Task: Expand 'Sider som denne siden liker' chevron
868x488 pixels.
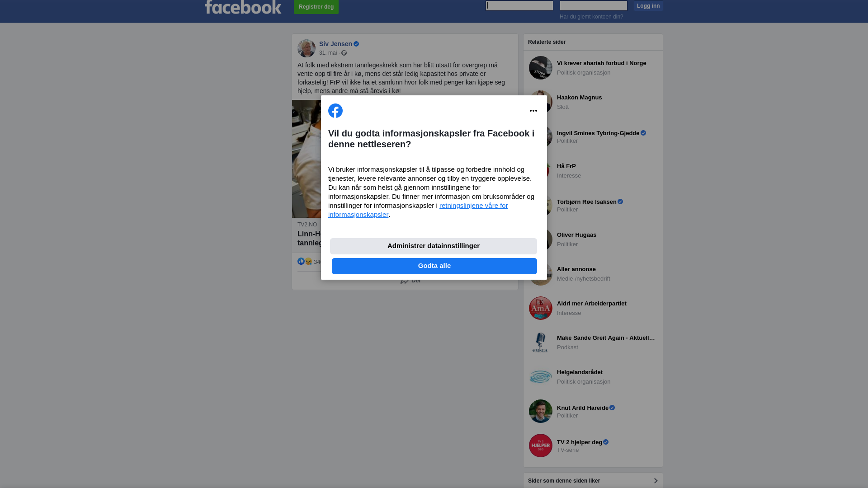Action: click(656, 481)
